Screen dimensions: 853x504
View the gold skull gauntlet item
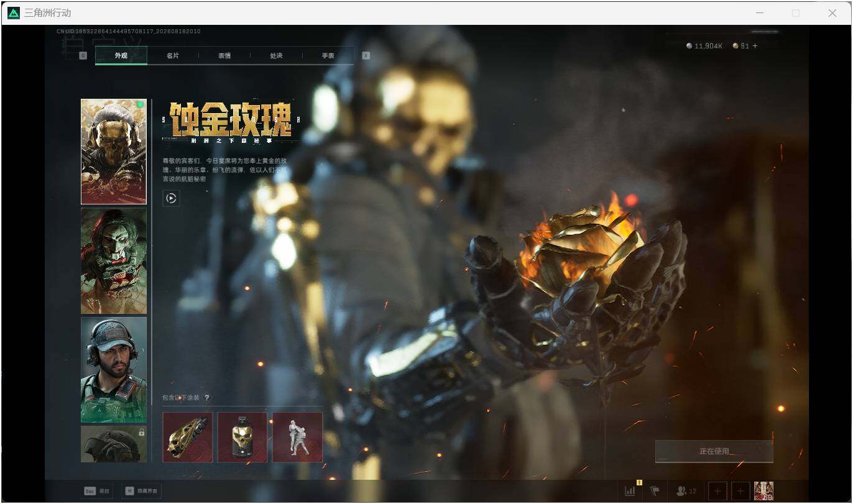(x=188, y=438)
